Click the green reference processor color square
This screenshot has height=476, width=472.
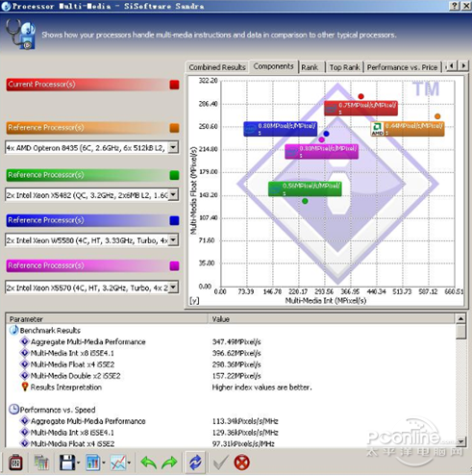(x=174, y=175)
